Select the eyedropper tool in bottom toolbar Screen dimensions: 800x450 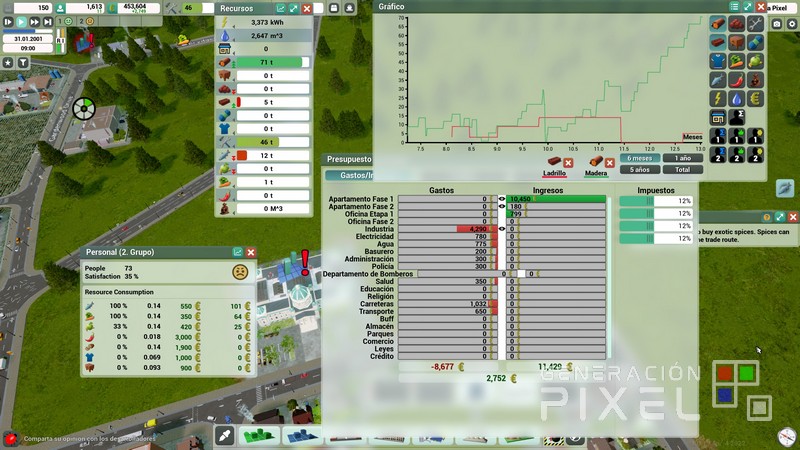tap(224, 436)
